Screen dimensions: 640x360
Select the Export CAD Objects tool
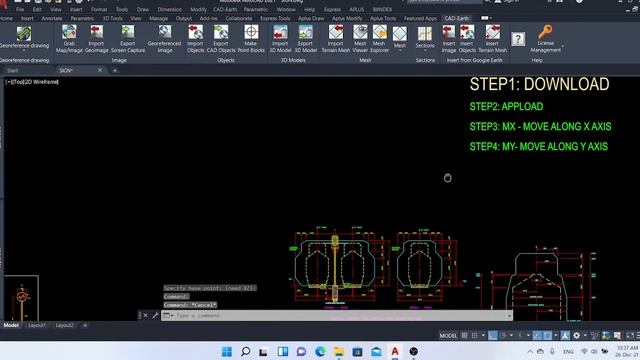coord(221,39)
